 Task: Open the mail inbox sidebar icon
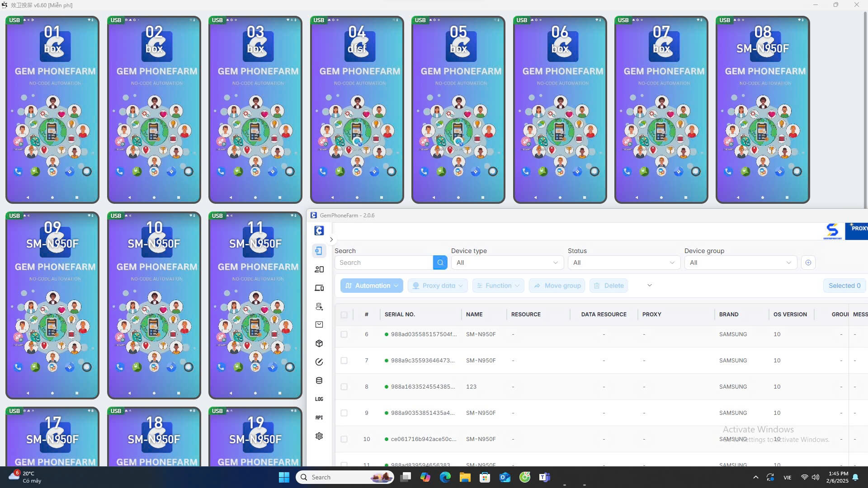coord(319,324)
